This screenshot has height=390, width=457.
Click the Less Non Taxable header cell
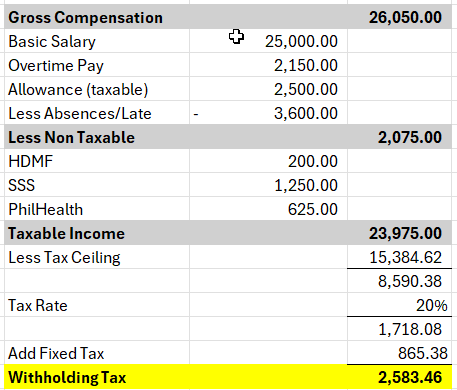pyautogui.click(x=97, y=137)
